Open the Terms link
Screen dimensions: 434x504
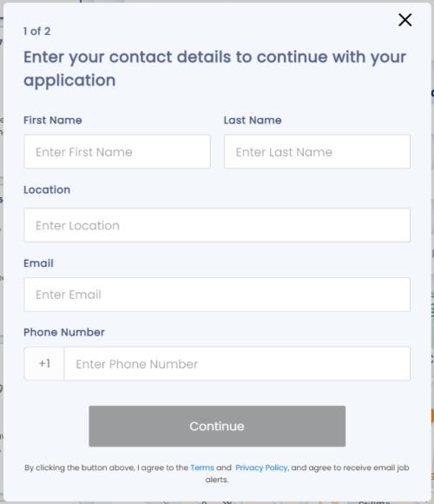point(202,468)
